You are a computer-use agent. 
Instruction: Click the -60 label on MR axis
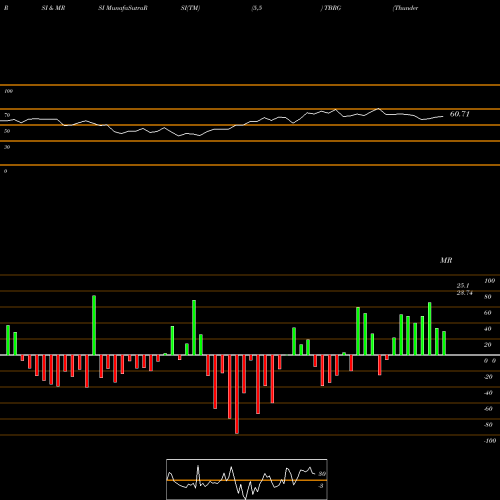[488, 409]
